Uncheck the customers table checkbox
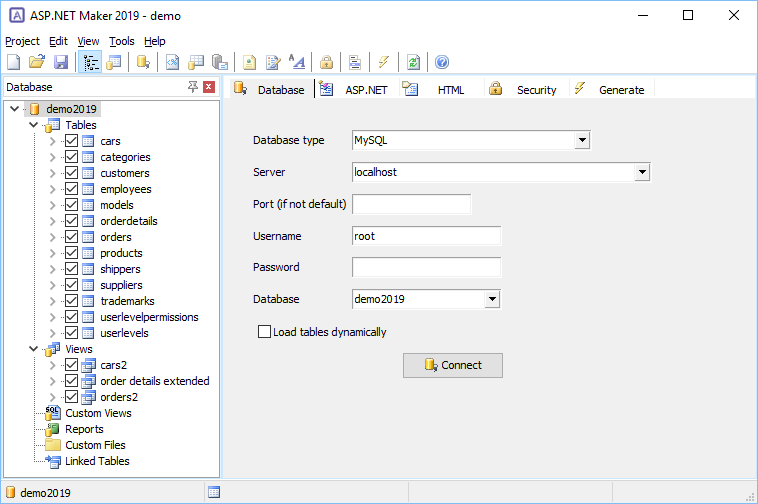 pos(72,173)
